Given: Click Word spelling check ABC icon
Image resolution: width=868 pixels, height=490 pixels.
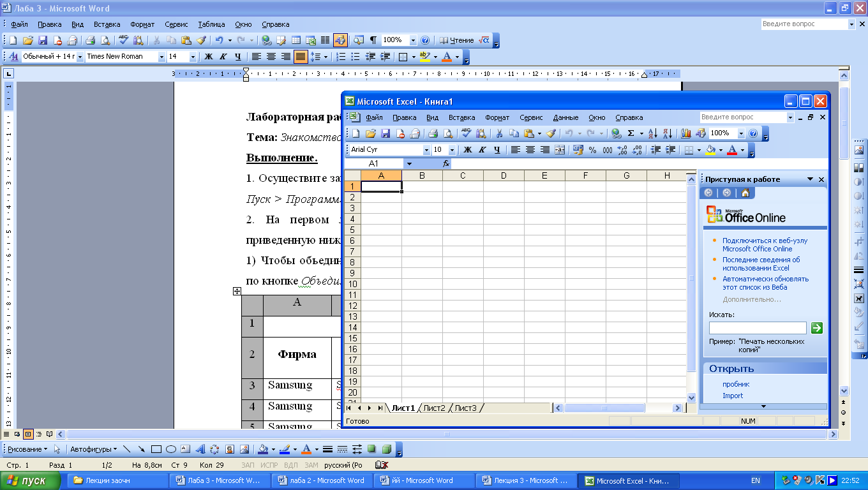Looking at the screenshot, I should click(x=124, y=40).
